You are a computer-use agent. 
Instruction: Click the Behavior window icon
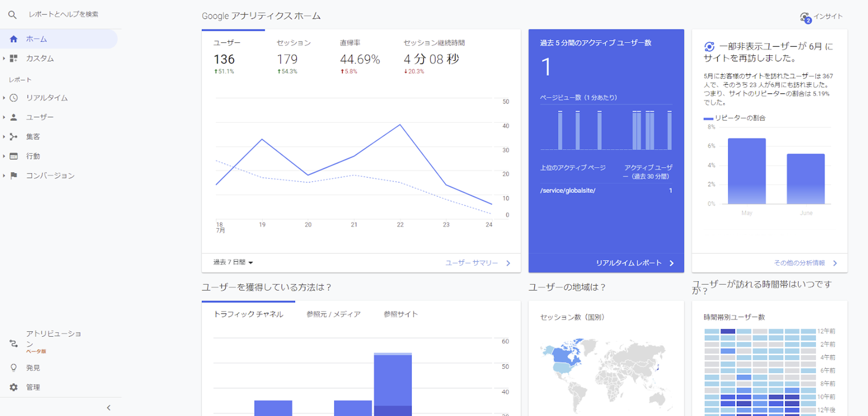[x=14, y=156]
